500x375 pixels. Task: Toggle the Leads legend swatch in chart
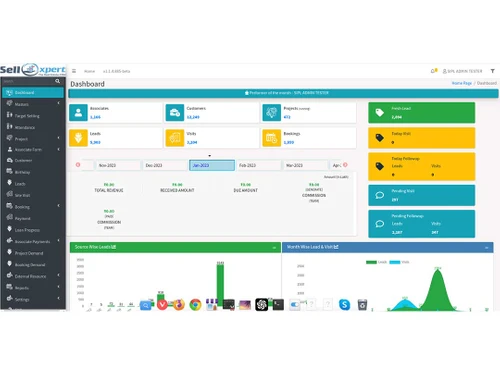point(371,262)
